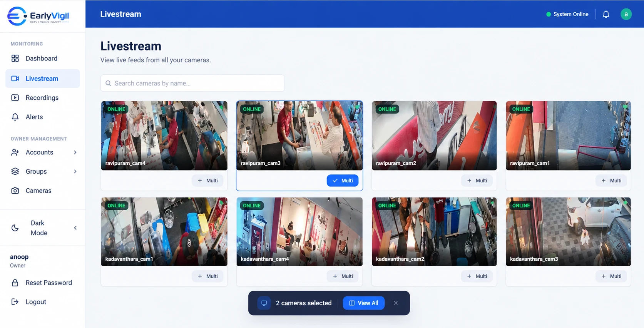The height and width of the screenshot is (328, 644).
Task: Open the Recordings page
Action: click(x=43, y=98)
